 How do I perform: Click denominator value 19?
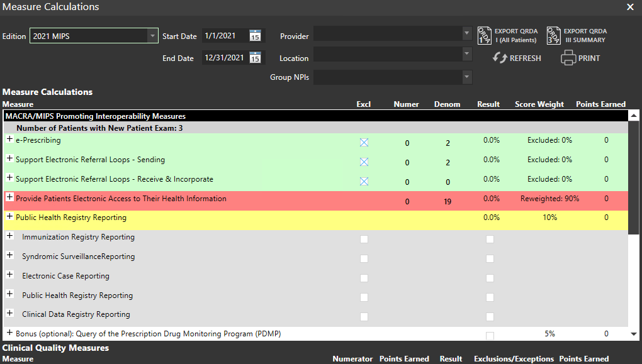(x=448, y=202)
